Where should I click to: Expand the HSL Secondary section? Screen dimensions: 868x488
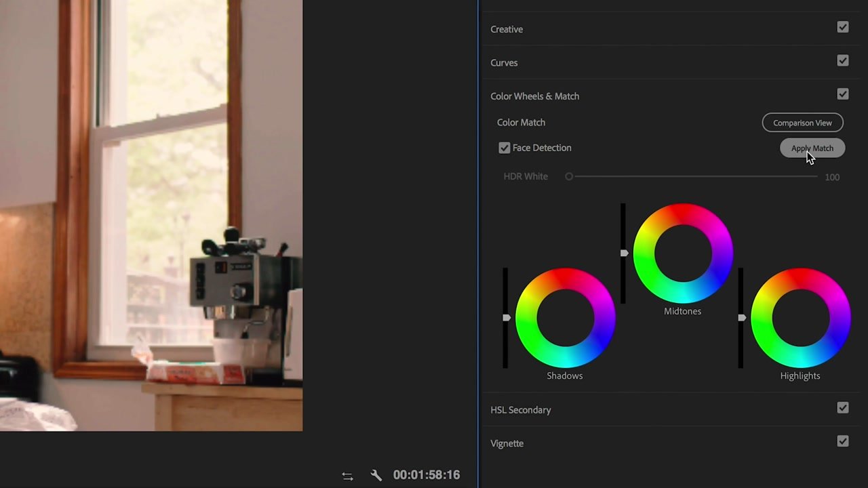(x=521, y=409)
